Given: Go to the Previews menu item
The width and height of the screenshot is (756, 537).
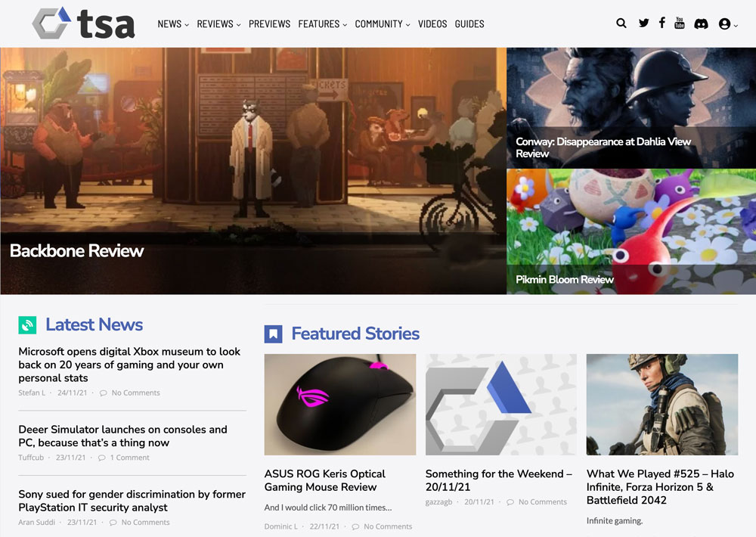Looking at the screenshot, I should tap(270, 23).
